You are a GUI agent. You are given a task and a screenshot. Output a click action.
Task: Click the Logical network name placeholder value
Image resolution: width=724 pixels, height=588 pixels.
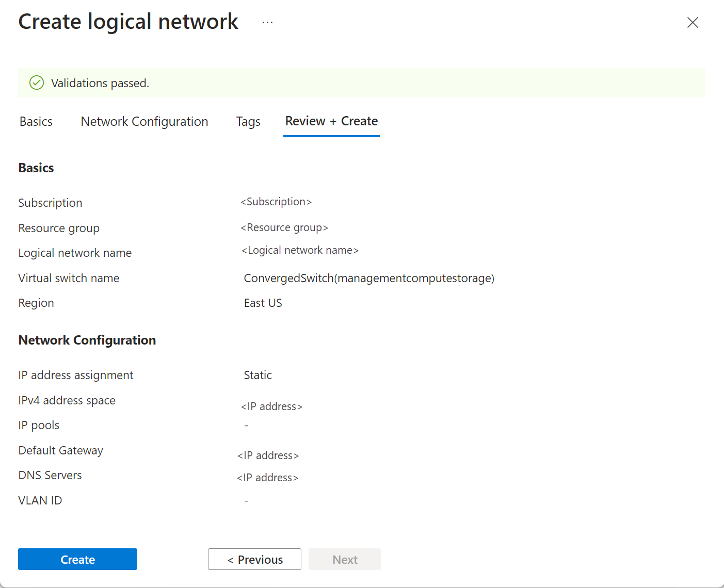[300, 250]
